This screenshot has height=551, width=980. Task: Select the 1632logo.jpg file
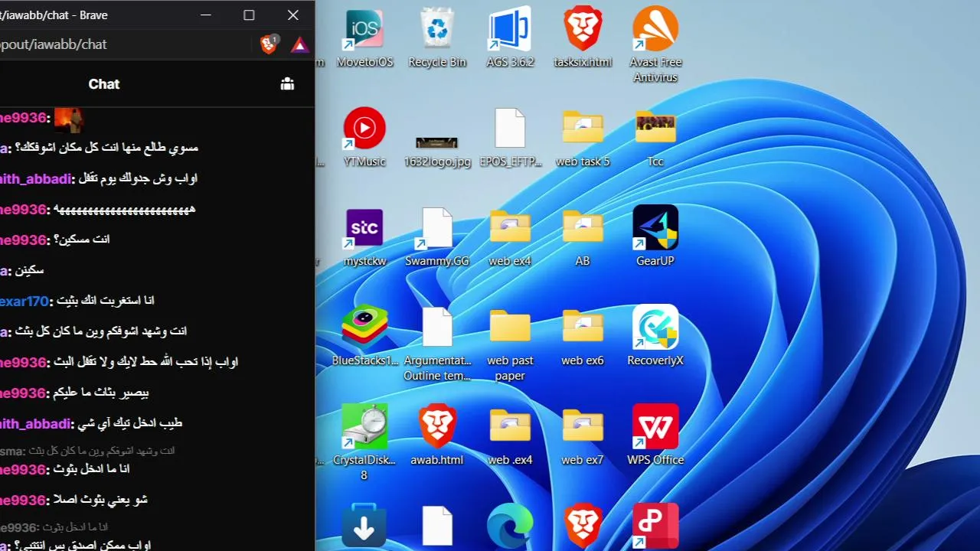(x=437, y=151)
